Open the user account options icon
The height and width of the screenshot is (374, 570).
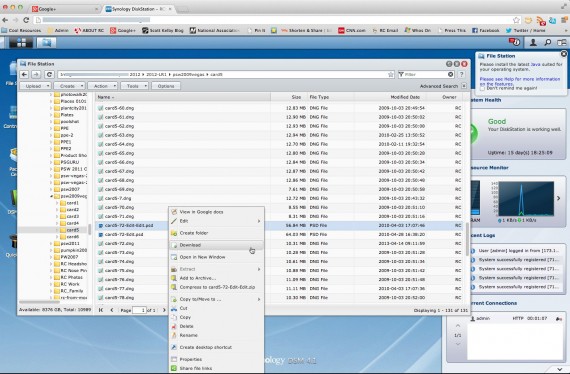click(x=533, y=43)
